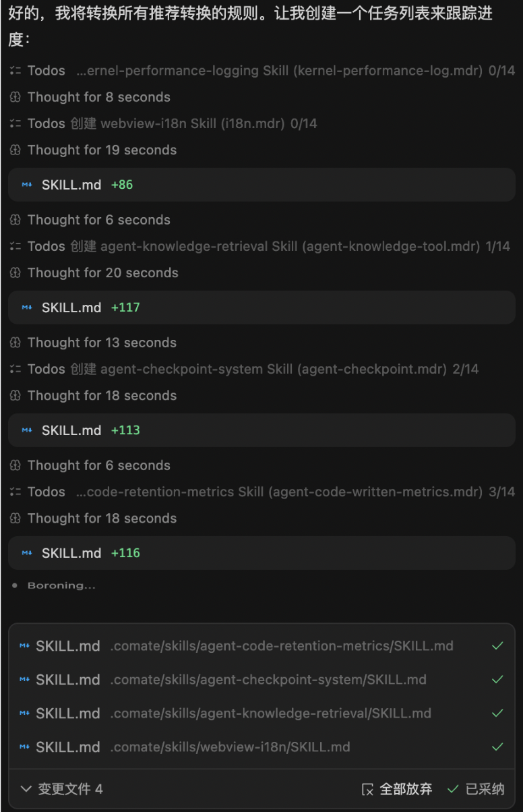Click the markdown icon of the +117 SKILL.md card
Image resolution: width=523 pixels, height=812 pixels.
pyautogui.click(x=27, y=308)
